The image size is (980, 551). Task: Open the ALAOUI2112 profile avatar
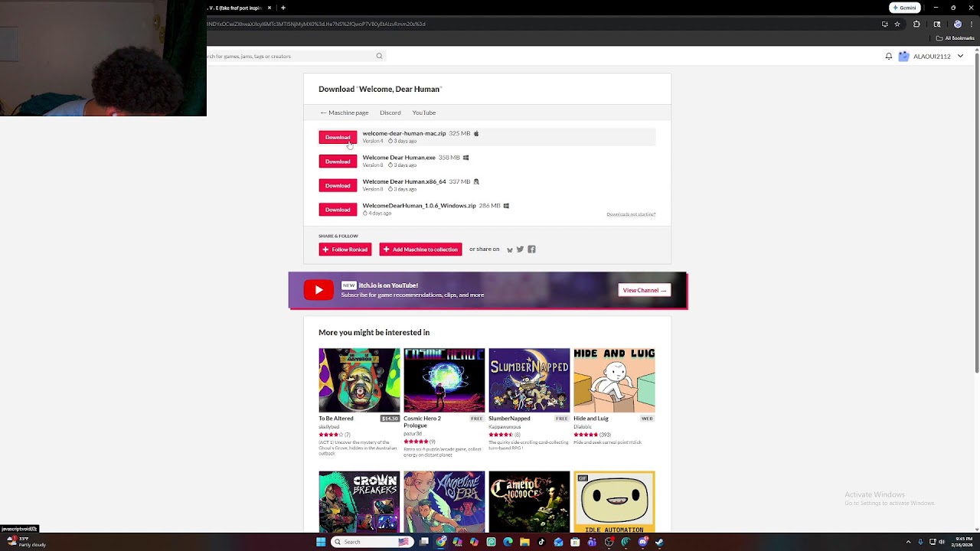click(x=903, y=56)
